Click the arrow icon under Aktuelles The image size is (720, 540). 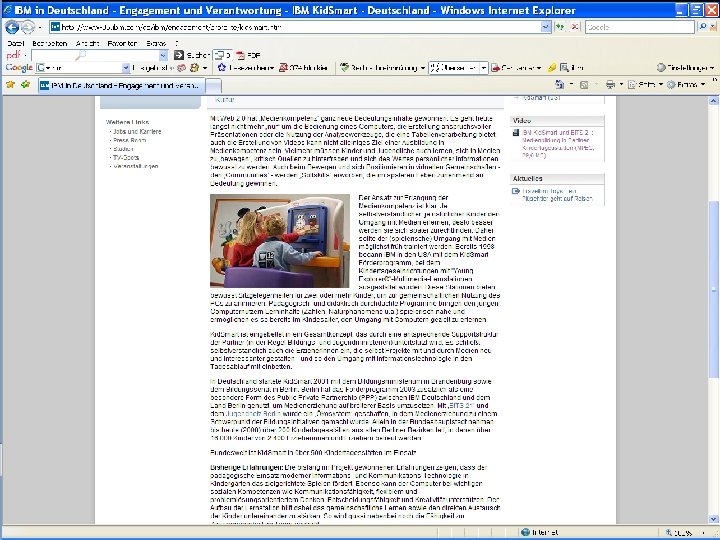516,191
